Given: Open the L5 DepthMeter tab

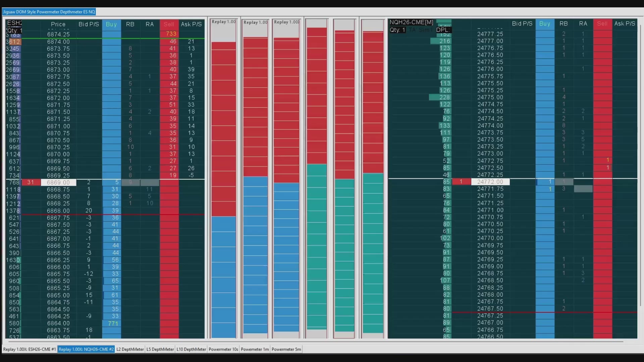Looking at the screenshot, I should coord(160,349).
